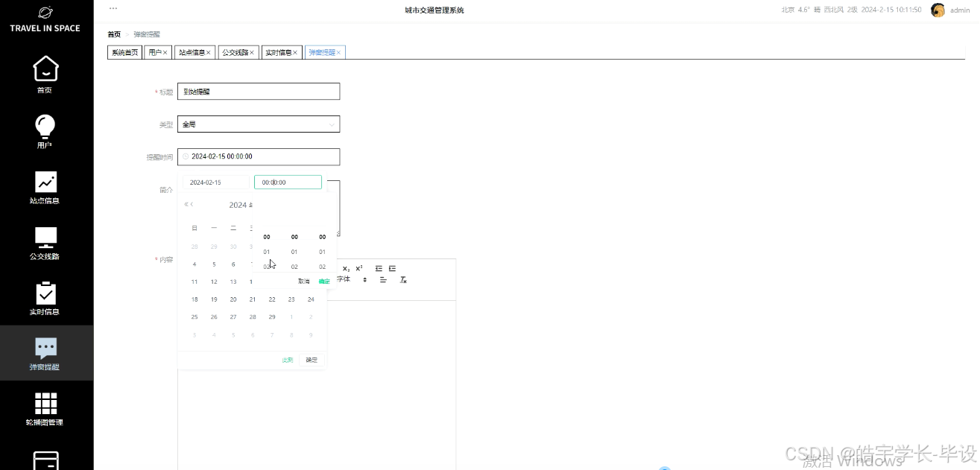980x470 pixels.
Task: Pick day 13 in the calendar
Action: pyautogui.click(x=233, y=282)
